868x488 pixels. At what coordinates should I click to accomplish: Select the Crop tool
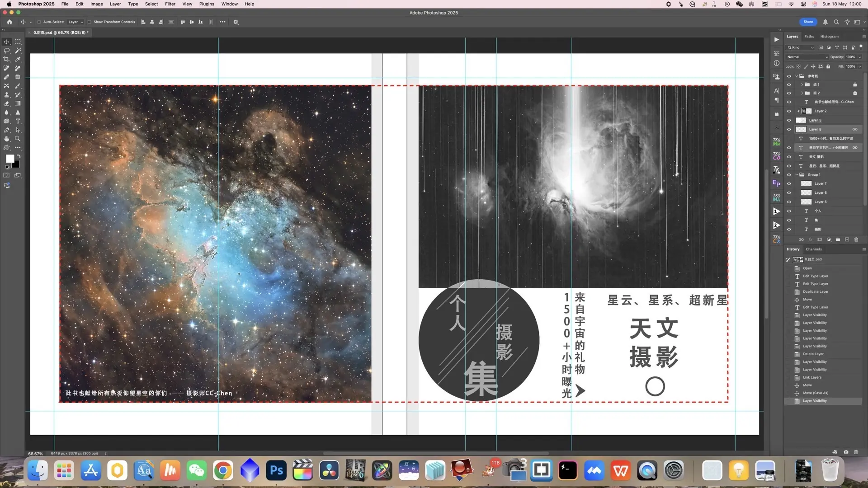pos(6,59)
